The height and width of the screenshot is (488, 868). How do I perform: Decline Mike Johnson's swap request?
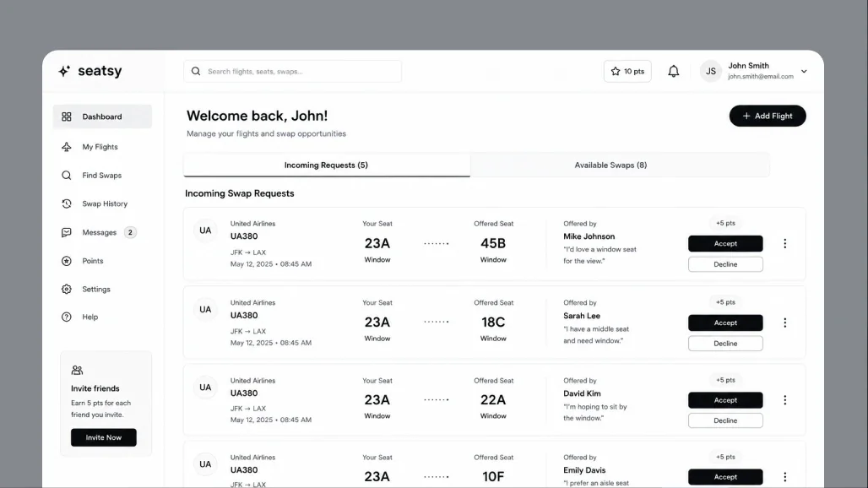pyautogui.click(x=725, y=264)
